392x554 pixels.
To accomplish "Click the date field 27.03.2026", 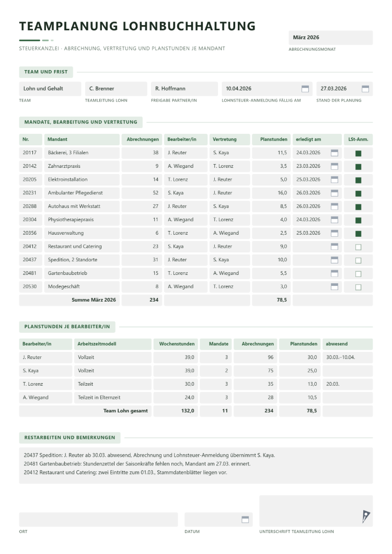I will [344, 89].
